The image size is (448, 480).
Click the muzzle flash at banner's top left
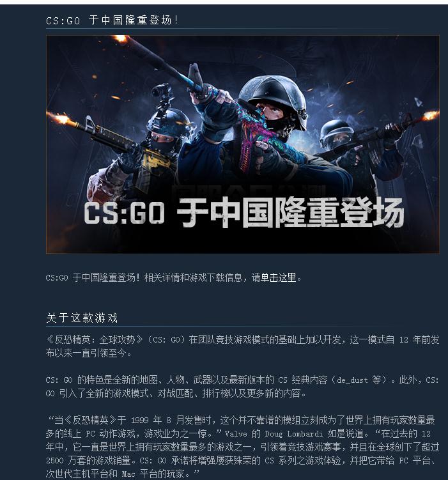point(120,38)
